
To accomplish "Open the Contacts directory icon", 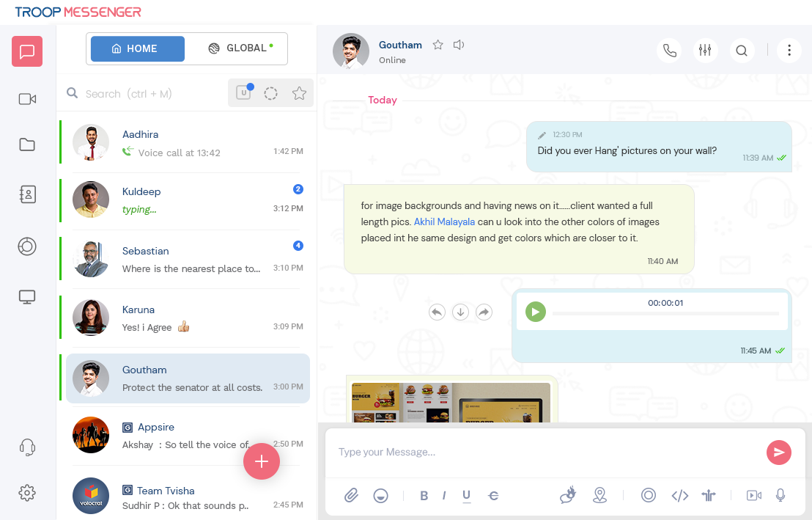I will point(26,194).
